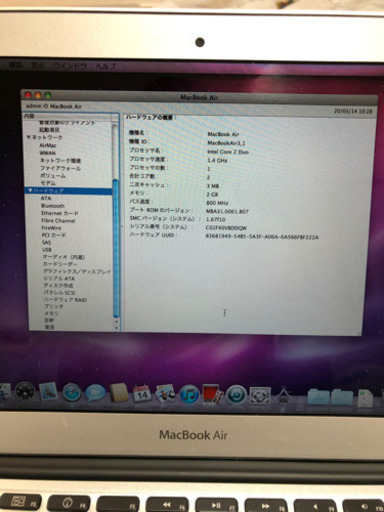Collapse the ネットワーク section triangle

29,137
